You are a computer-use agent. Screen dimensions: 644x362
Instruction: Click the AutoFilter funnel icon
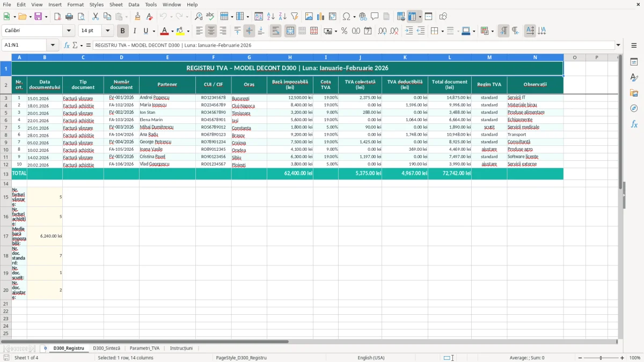[294, 17]
